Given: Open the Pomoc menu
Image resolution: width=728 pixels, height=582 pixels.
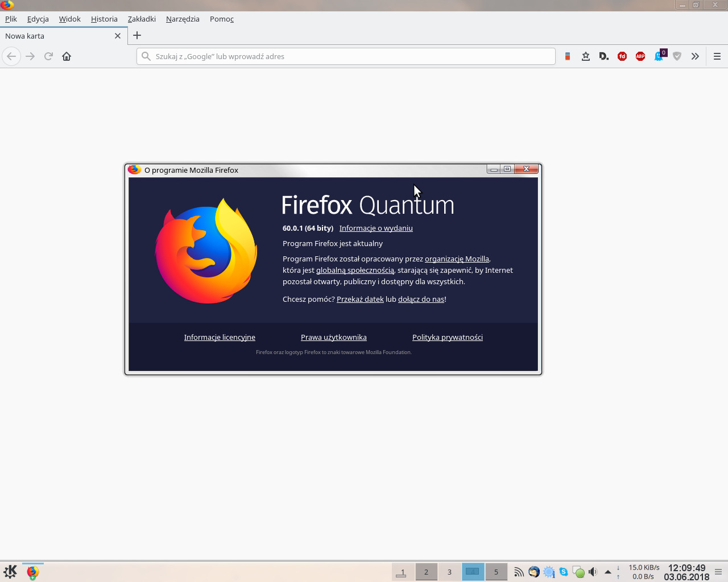Looking at the screenshot, I should 222,19.
